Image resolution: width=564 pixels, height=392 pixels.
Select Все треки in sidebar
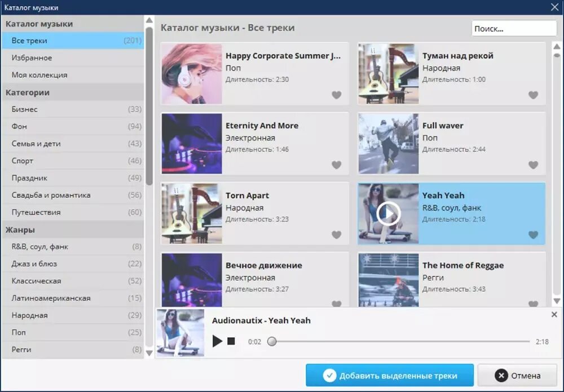[x=73, y=41]
